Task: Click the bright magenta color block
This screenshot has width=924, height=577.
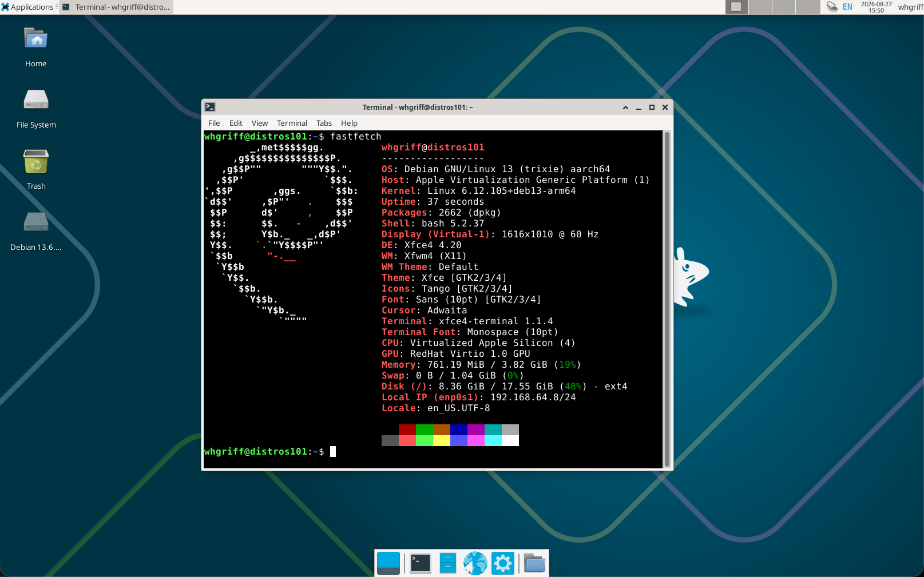Action: point(476,440)
